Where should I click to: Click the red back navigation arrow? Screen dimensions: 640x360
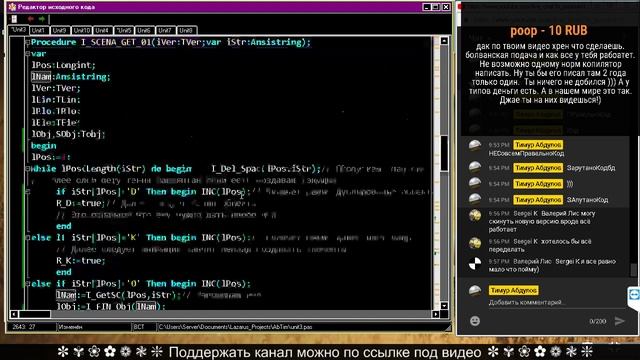30,19
